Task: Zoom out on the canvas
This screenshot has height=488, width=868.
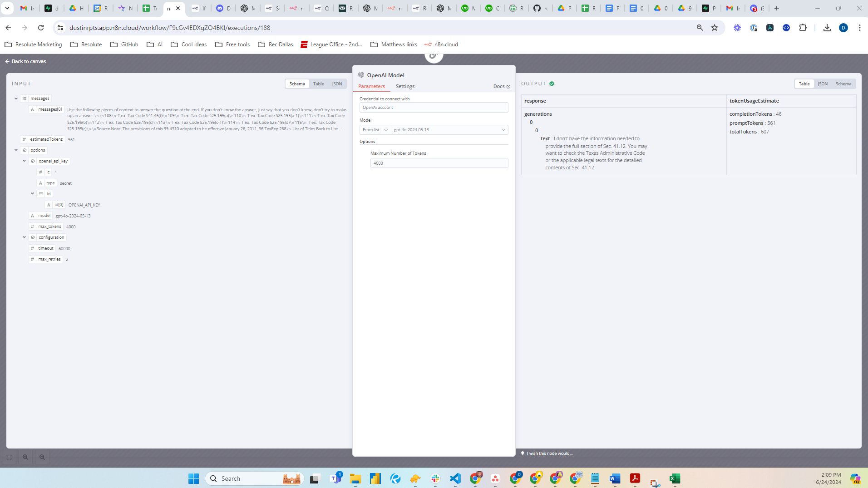Action: pos(42,457)
